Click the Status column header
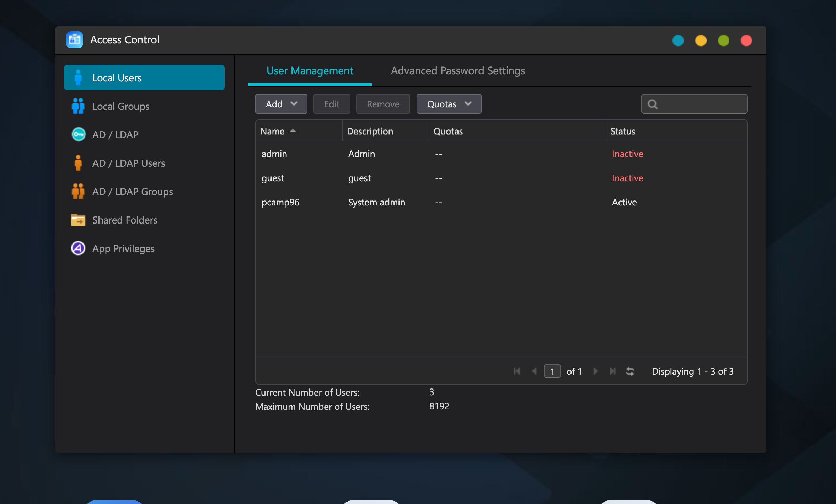This screenshot has height=504, width=836. pyautogui.click(x=676, y=131)
